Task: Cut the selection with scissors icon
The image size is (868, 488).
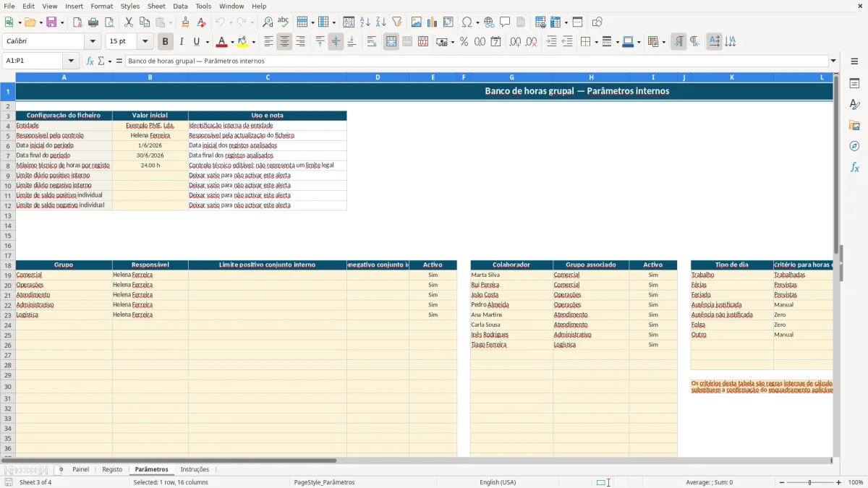Action: click(x=129, y=22)
